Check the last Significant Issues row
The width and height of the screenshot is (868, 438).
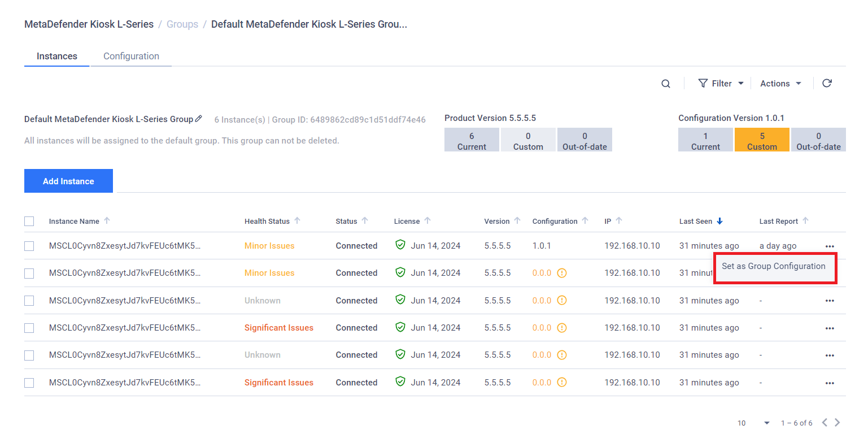click(x=29, y=383)
